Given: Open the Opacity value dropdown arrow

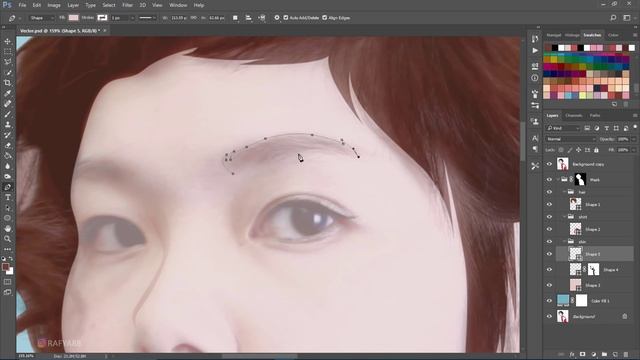Looking at the screenshot, I should pyautogui.click(x=633, y=139).
